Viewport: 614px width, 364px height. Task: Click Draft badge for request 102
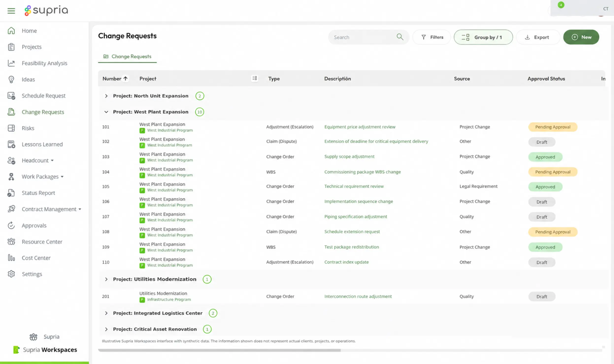click(x=542, y=142)
